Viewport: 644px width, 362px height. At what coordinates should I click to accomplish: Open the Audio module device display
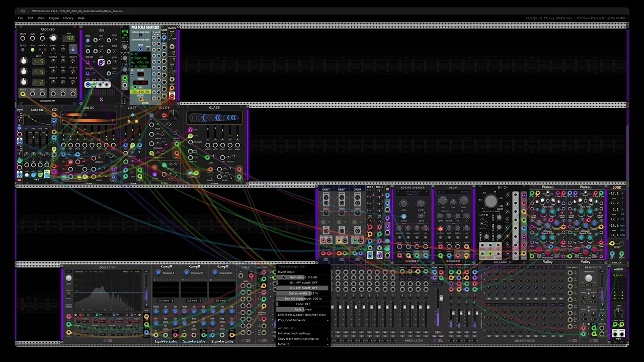coord(618,276)
